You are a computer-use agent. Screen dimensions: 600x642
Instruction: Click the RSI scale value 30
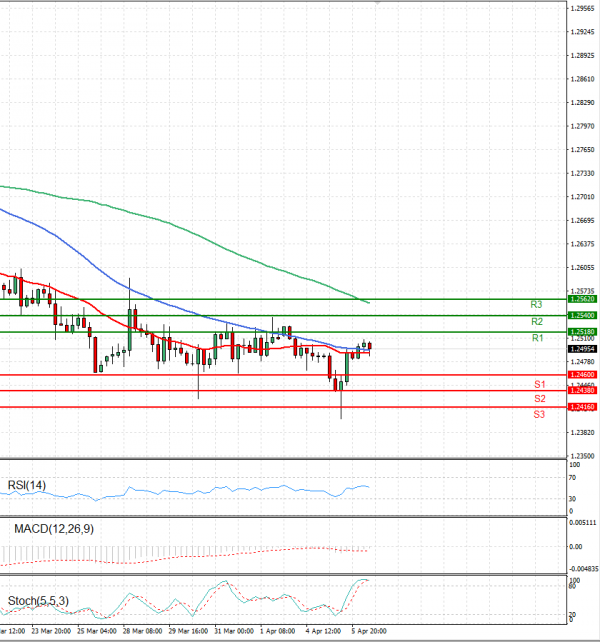pyautogui.click(x=572, y=499)
